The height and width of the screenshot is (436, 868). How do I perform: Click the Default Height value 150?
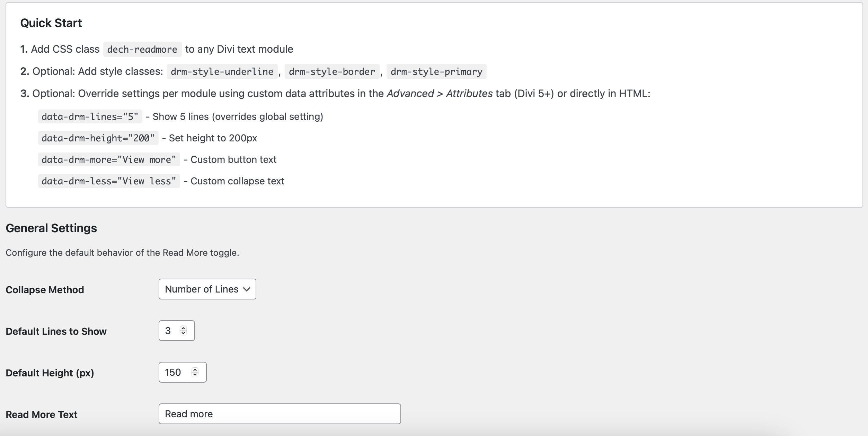click(173, 372)
